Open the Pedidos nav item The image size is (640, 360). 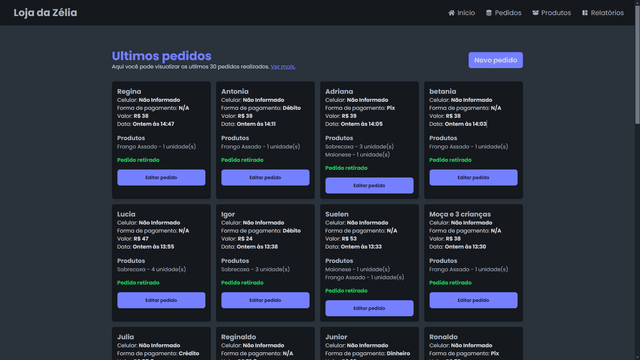[504, 13]
